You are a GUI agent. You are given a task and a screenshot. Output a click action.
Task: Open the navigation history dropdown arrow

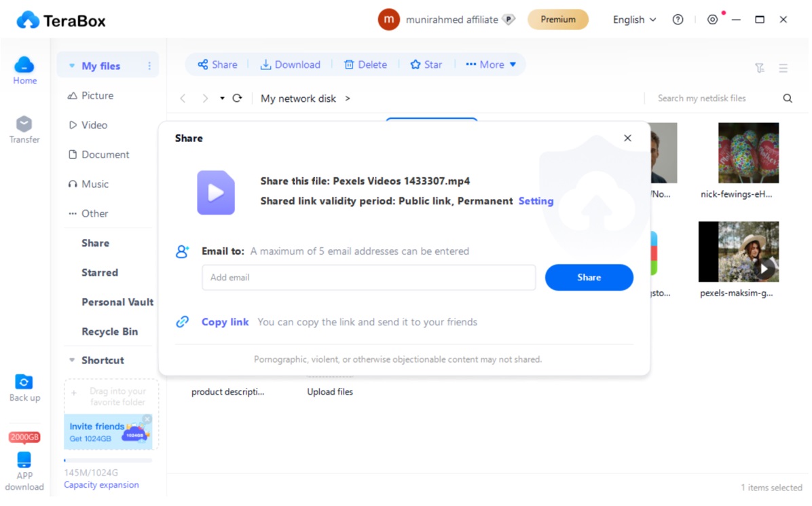222,98
